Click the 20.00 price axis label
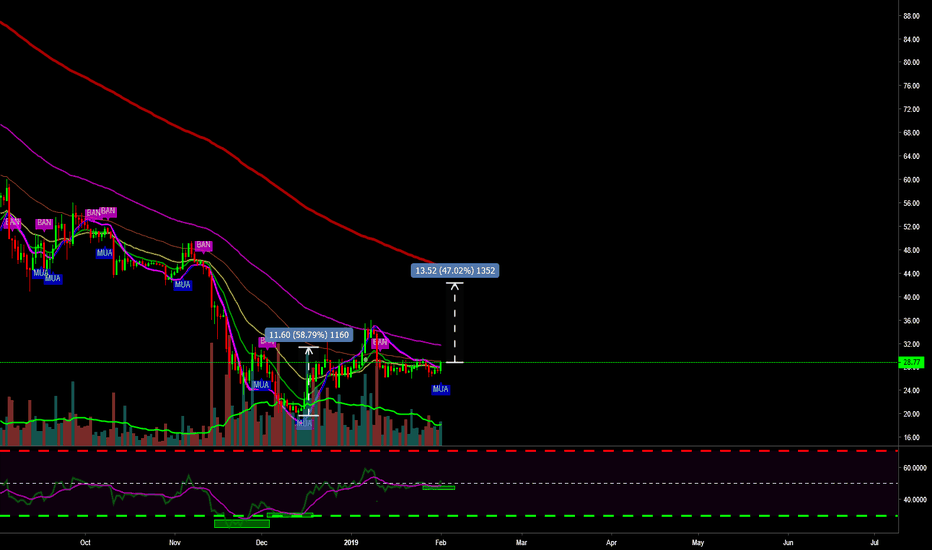This screenshot has width=932, height=550. click(911, 414)
